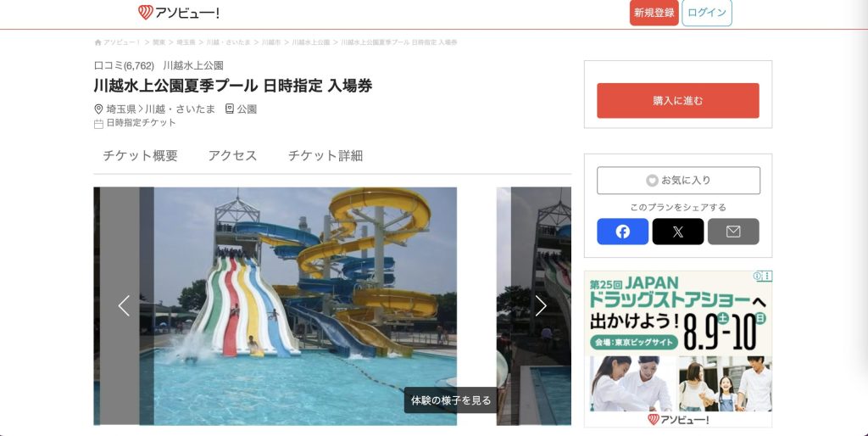868x436 pixels.
Task: Click the home icon in breadcrumb
Action: [x=98, y=42]
